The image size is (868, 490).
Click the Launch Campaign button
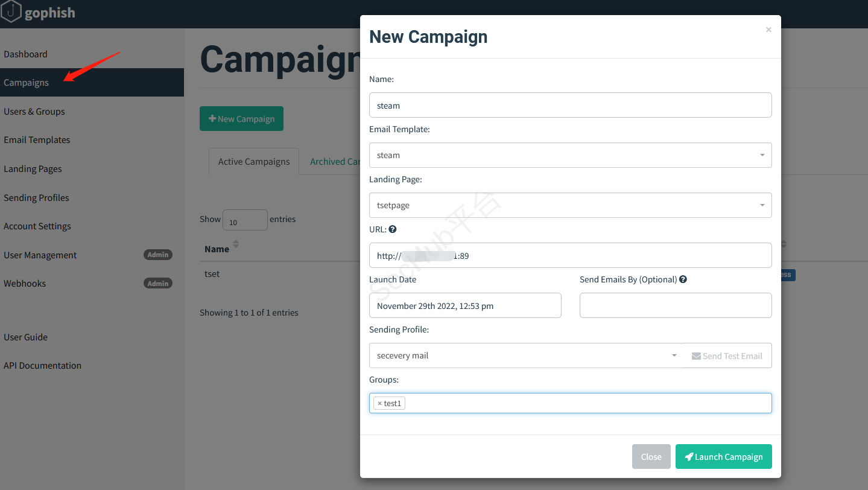tap(723, 457)
